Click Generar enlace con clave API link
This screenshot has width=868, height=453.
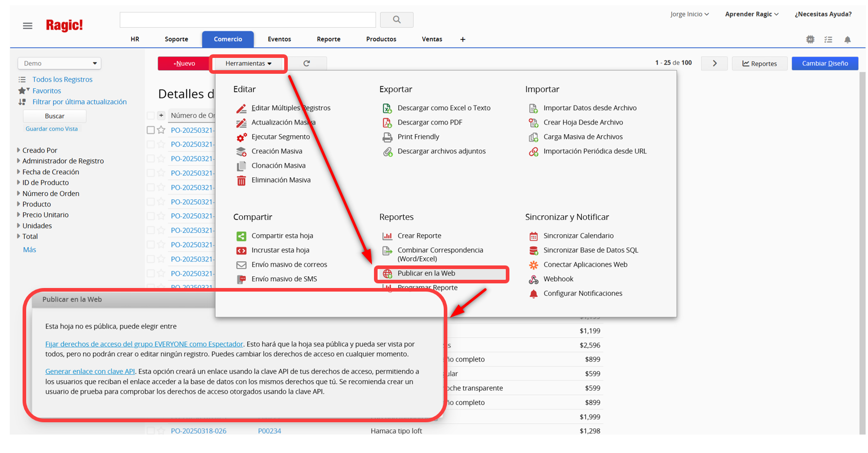coord(90,372)
